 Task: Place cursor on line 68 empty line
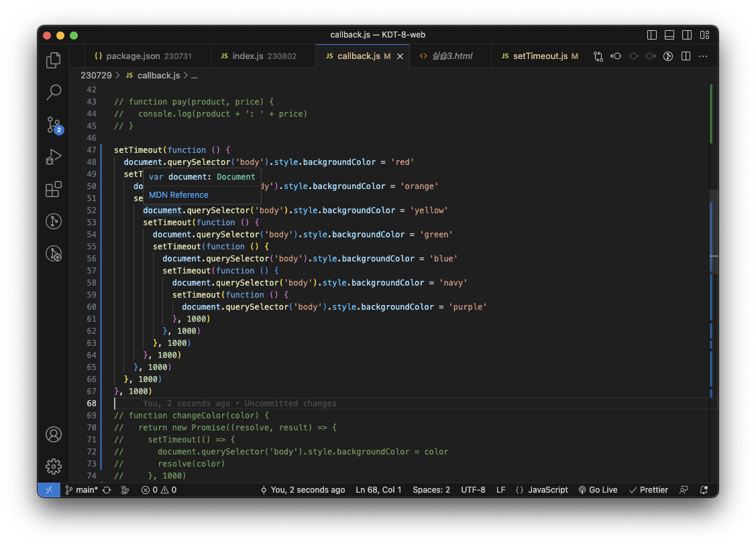(410, 404)
